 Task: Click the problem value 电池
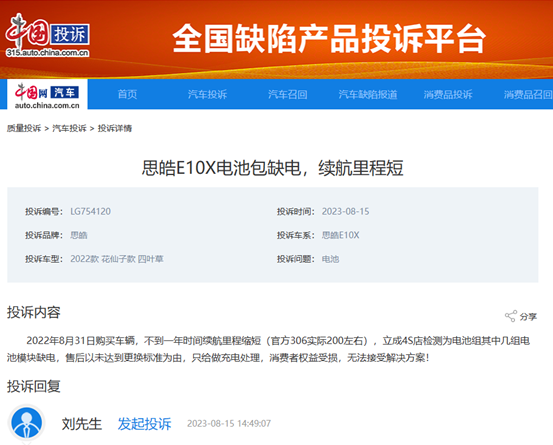[330, 259]
